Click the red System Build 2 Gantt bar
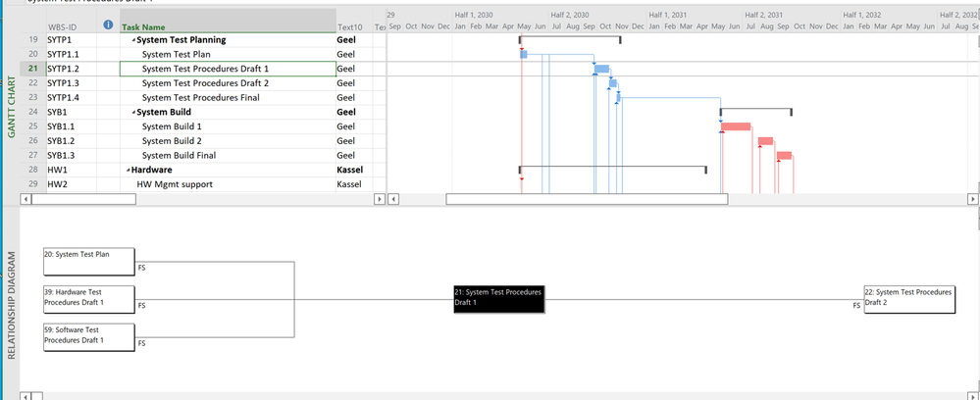980x400 pixels. click(765, 140)
